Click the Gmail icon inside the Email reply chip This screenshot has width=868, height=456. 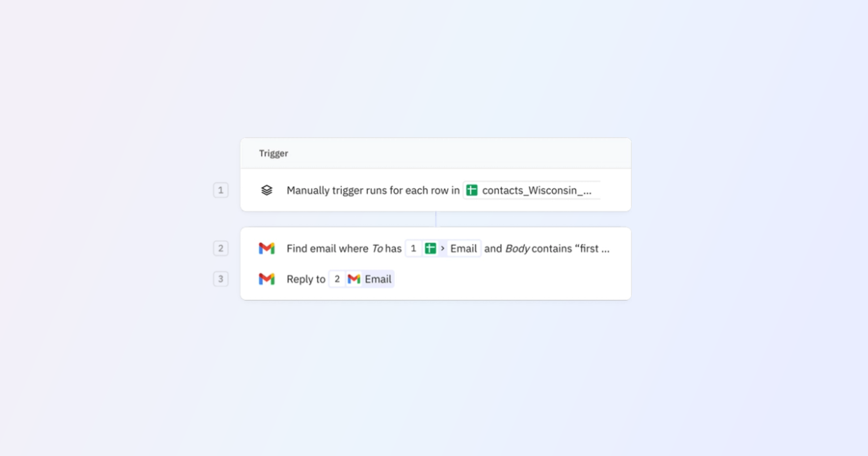353,279
